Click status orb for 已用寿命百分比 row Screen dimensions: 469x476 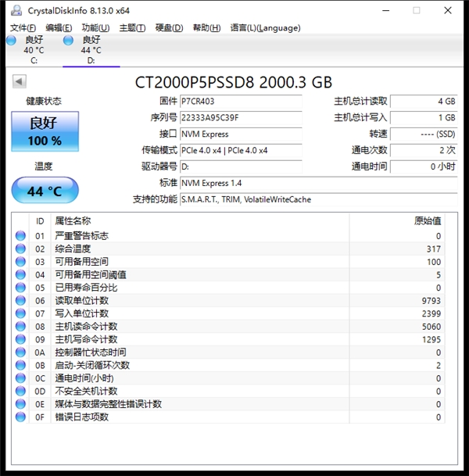tap(20, 288)
